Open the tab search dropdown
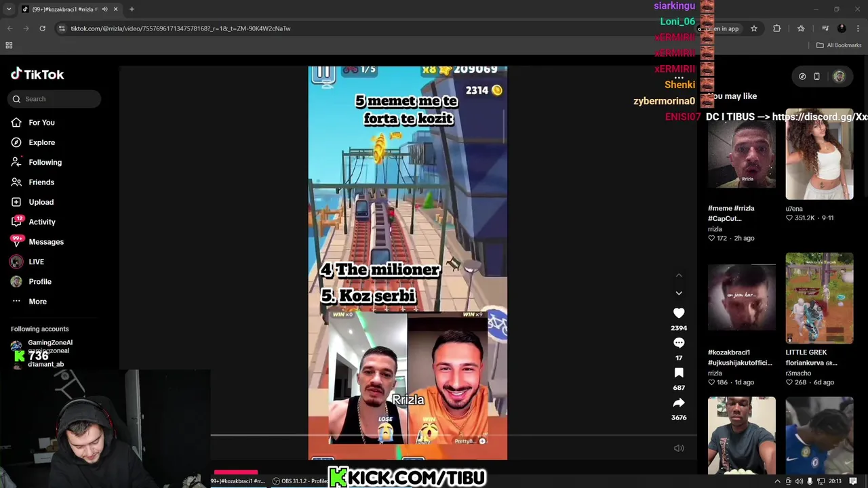The width and height of the screenshot is (868, 488). click(8, 9)
